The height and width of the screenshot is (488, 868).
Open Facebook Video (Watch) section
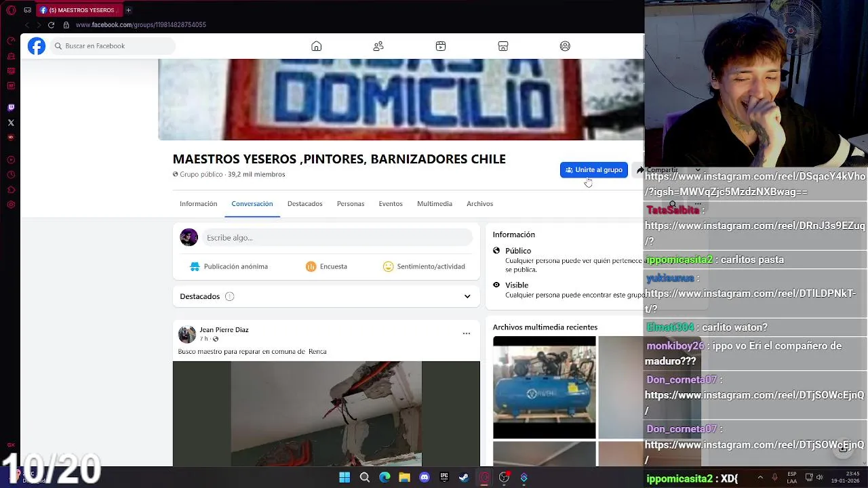coord(441,46)
